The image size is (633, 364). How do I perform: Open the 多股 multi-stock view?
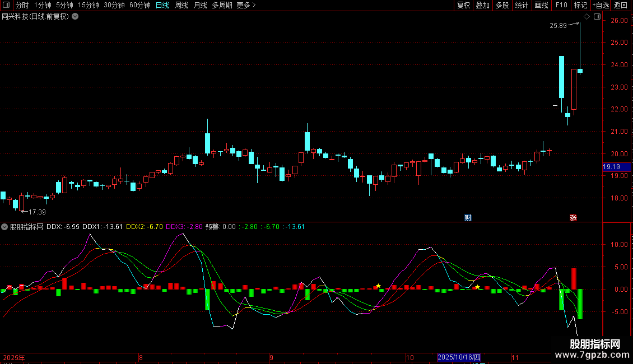(502, 5)
